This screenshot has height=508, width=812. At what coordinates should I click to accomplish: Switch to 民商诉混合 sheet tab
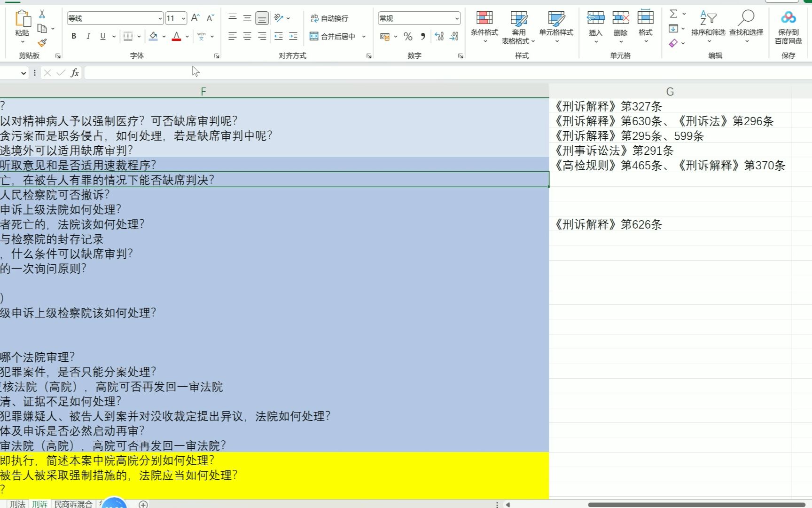click(x=73, y=504)
